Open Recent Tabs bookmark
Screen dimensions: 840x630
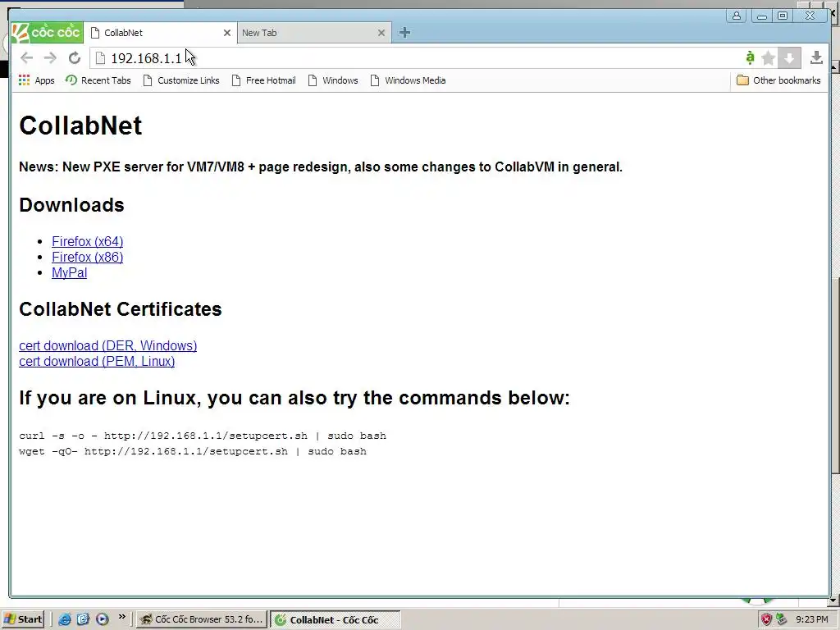(x=98, y=80)
